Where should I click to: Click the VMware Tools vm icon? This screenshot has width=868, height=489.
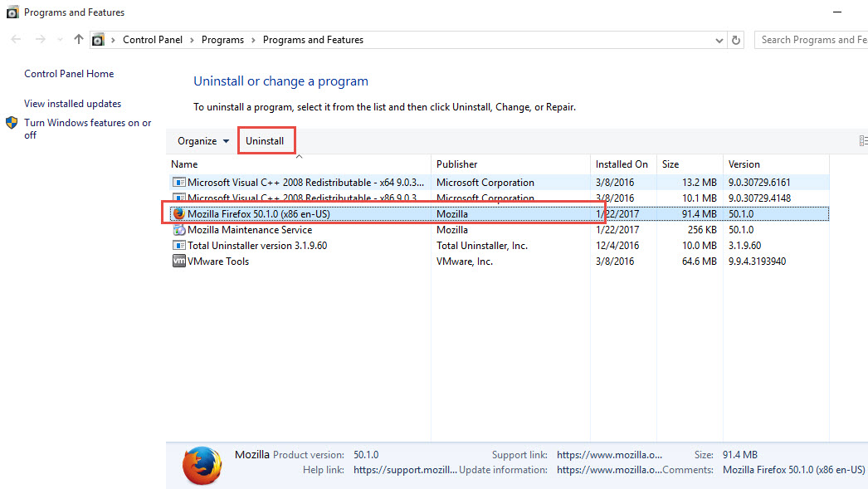pos(178,261)
